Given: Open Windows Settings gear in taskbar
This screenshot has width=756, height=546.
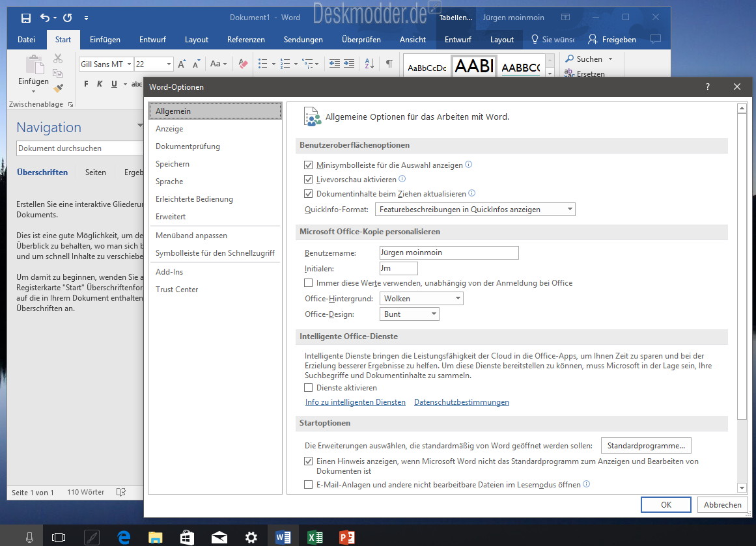Looking at the screenshot, I should [251, 537].
